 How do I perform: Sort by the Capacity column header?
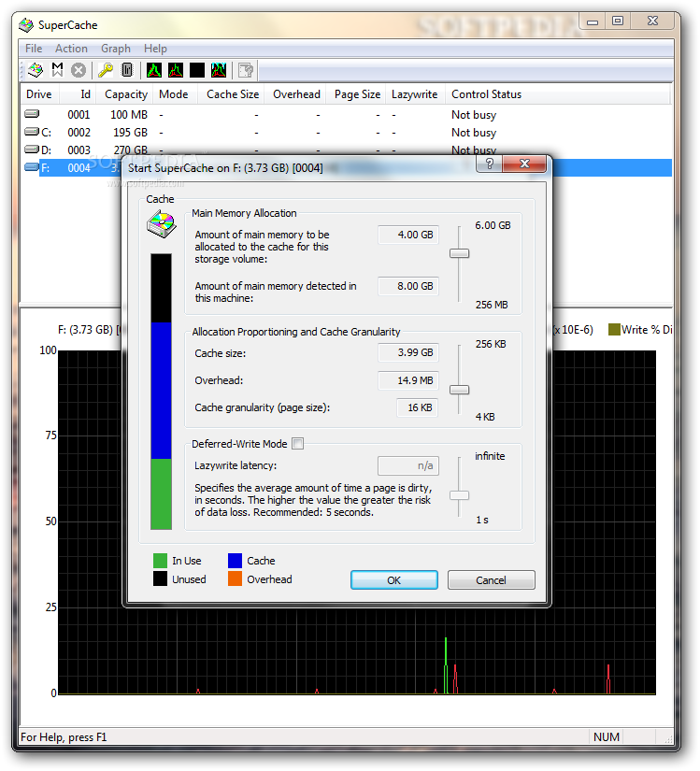click(x=124, y=94)
